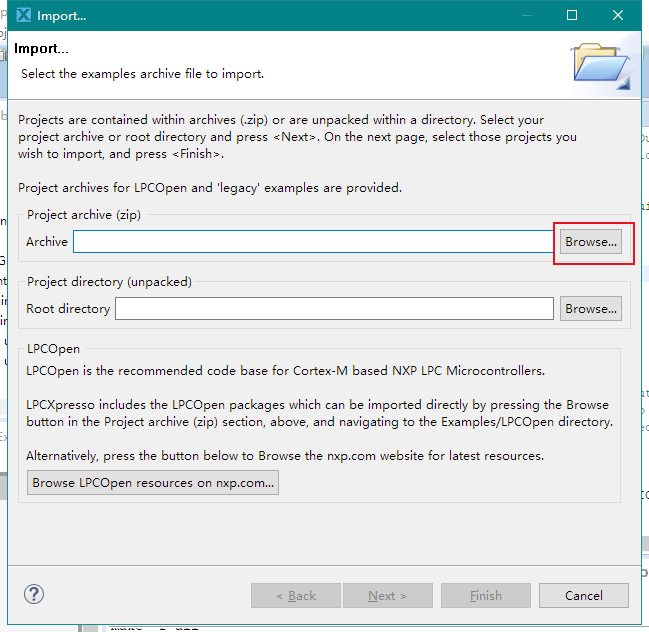Click the disabled Finish button
Viewport: 649px width, 632px height.
pyautogui.click(x=486, y=596)
